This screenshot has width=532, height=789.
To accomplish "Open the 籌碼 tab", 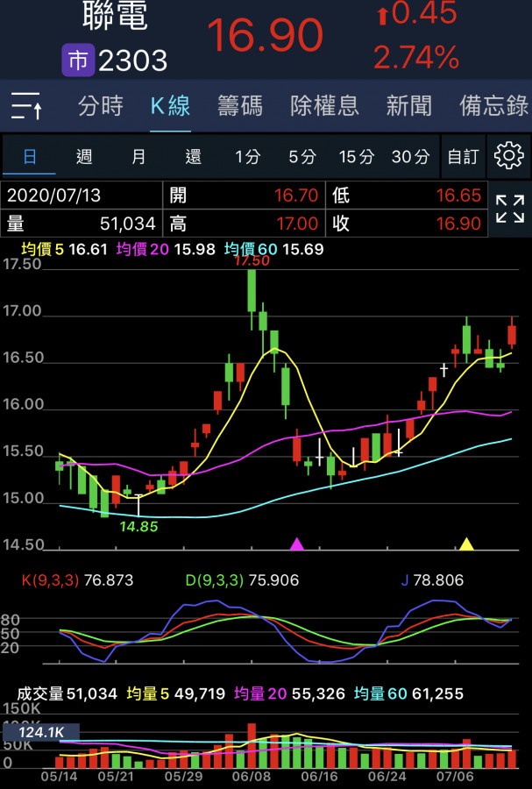I will 239,107.
